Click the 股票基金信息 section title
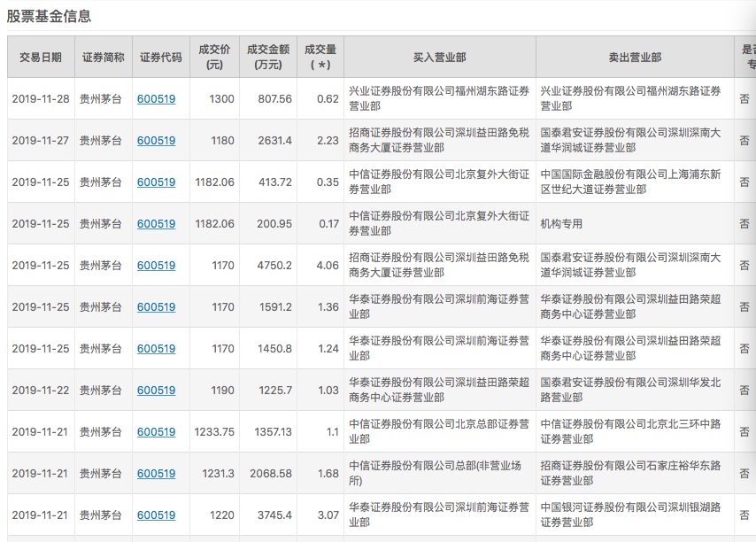756x542 pixels. pyautogui.click(x=49, y=16)
